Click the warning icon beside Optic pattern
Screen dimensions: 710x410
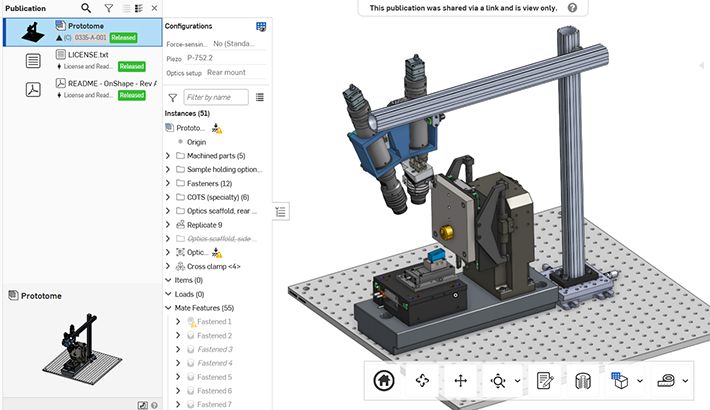pyautogui.click(x=217, y=253)
